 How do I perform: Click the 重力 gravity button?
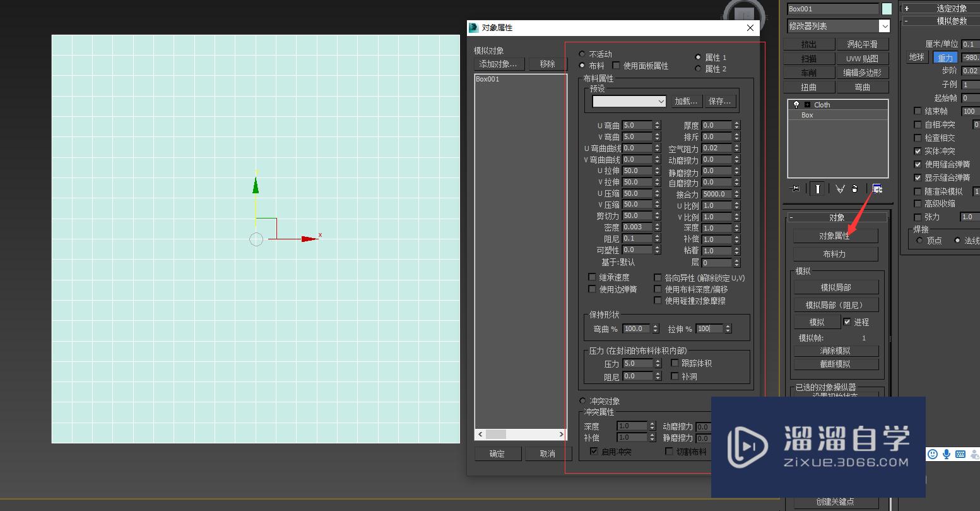(x=945, y=57)
